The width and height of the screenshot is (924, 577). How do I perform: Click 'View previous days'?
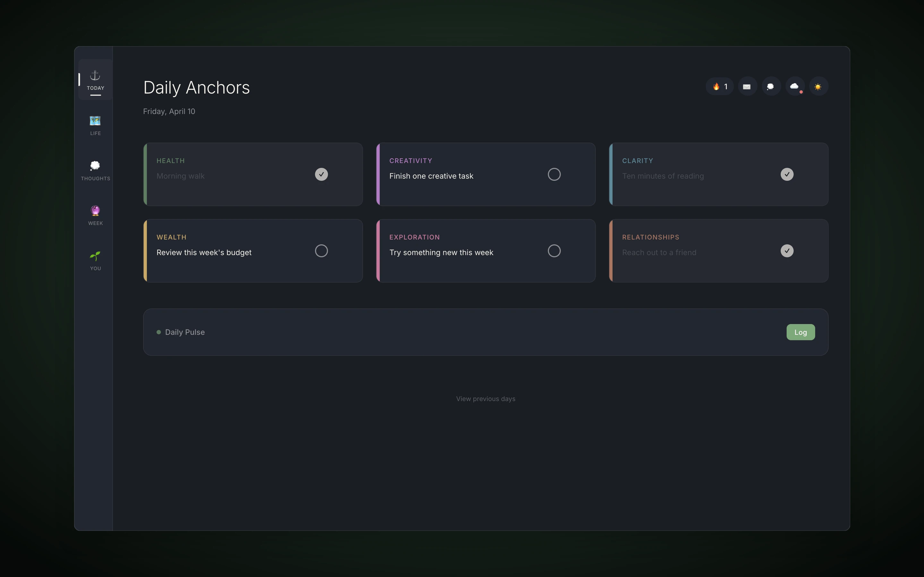(485, 398)
